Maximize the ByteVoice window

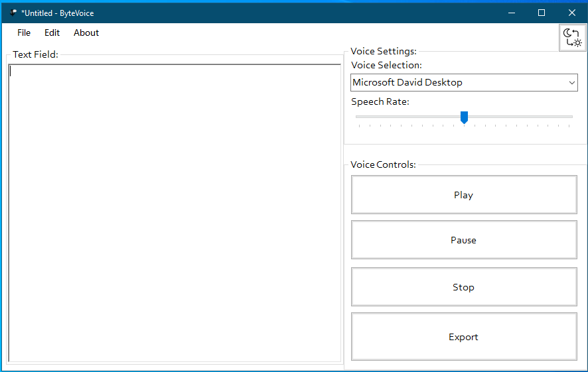coord(542,13)
